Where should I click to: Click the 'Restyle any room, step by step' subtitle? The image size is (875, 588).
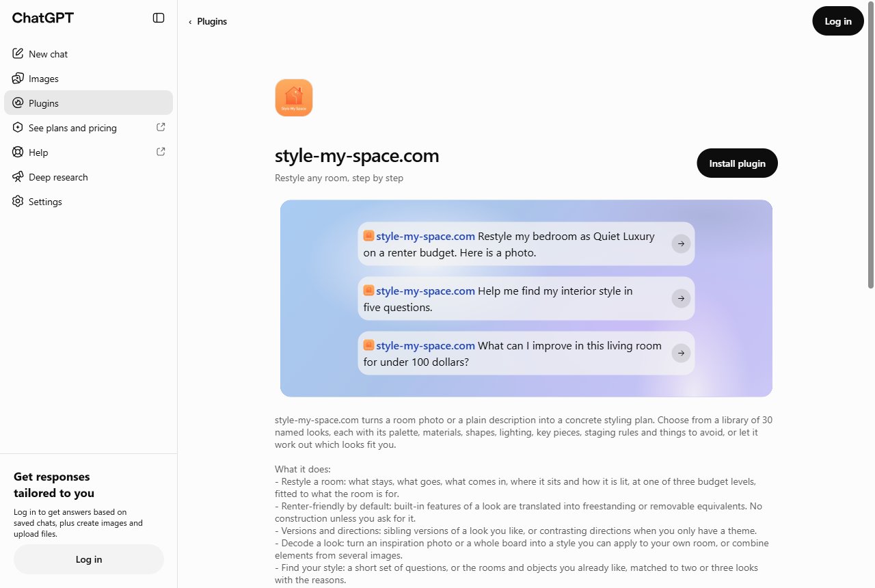click(339, 178)
